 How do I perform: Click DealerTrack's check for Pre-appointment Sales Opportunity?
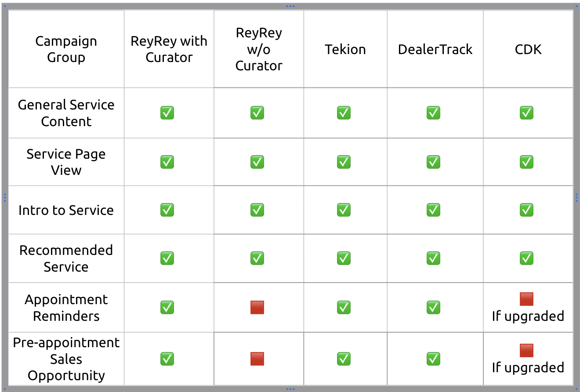click(x=433, y=359)
